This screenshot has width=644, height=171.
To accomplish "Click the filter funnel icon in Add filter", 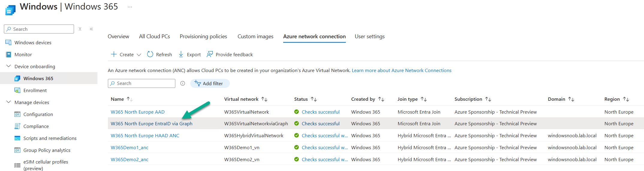I will pyautogui.click(x=197, y=83).
